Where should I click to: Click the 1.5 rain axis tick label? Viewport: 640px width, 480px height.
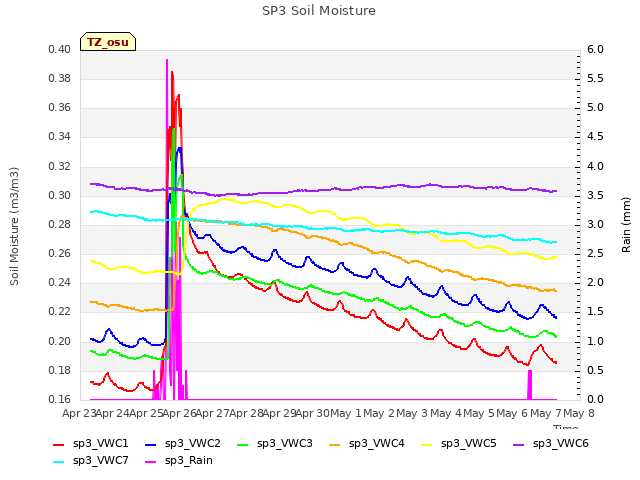coord(595,312)
